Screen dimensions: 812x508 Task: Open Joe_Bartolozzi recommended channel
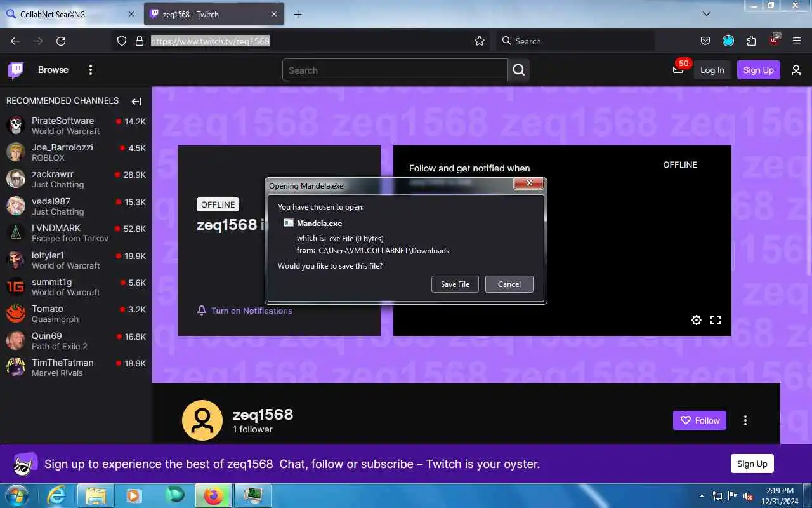(76, 152)
